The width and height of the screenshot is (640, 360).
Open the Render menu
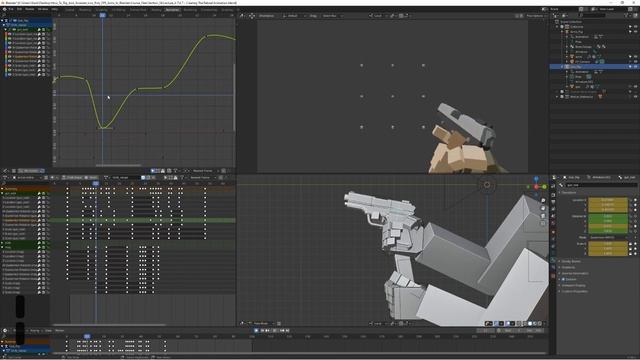point(30,9)
